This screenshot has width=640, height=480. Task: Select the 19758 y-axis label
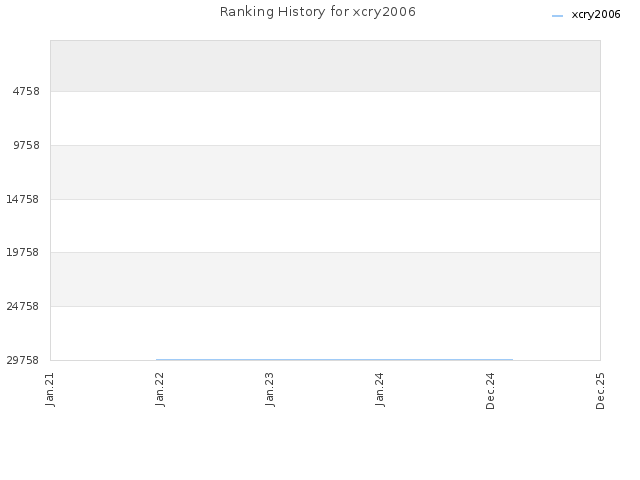(x=22, y=252)
